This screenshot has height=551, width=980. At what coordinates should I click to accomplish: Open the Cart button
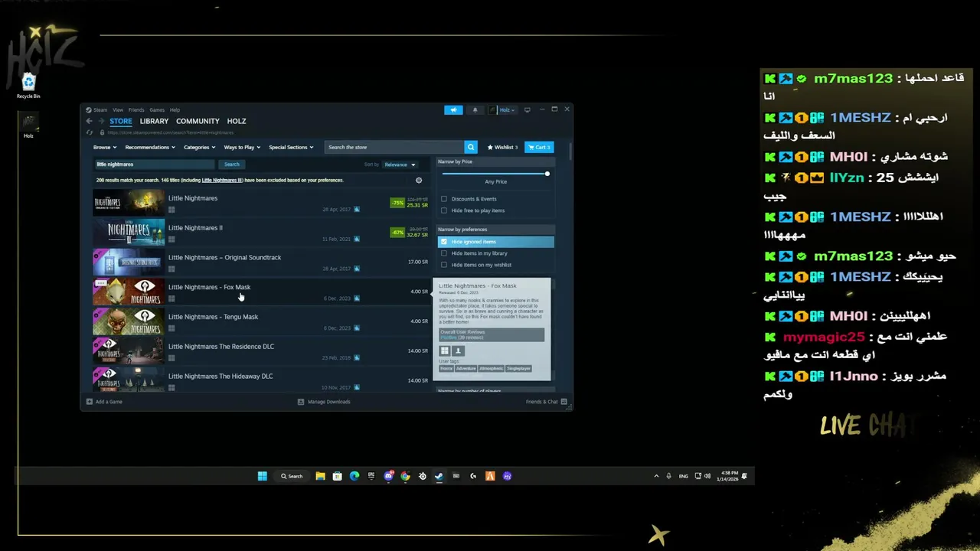539,147
